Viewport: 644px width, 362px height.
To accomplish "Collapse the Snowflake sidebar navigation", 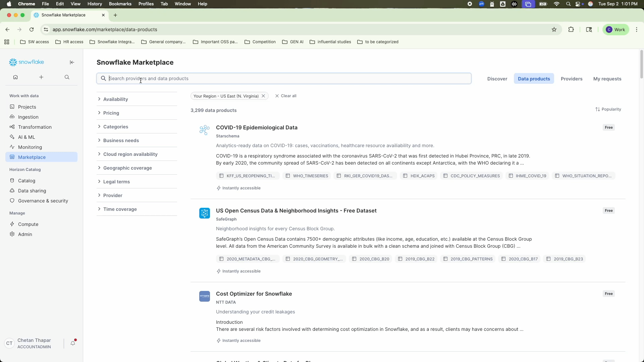I will tap(72, 62).
